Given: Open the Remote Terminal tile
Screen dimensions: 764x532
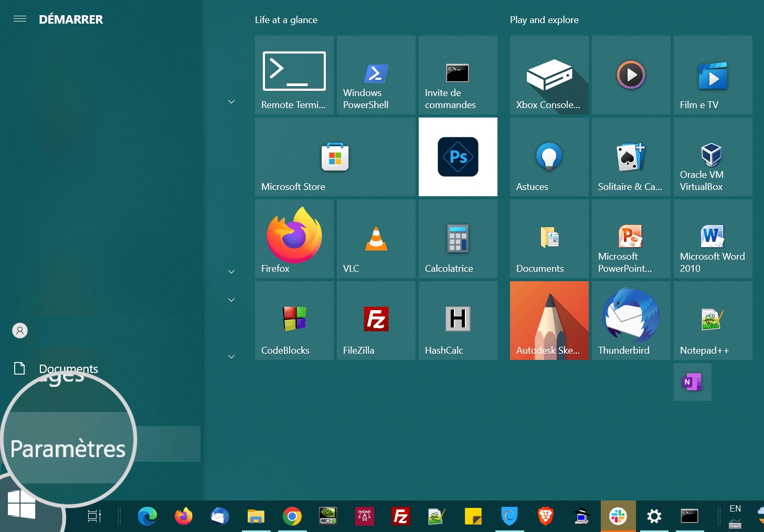Looking at the screenshot, I should coord(294,75).
